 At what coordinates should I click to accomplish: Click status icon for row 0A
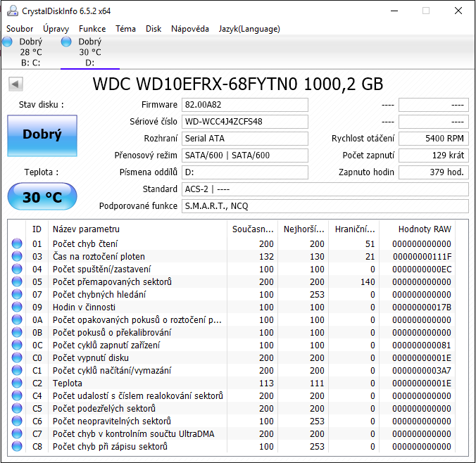[x=17, y=319]
